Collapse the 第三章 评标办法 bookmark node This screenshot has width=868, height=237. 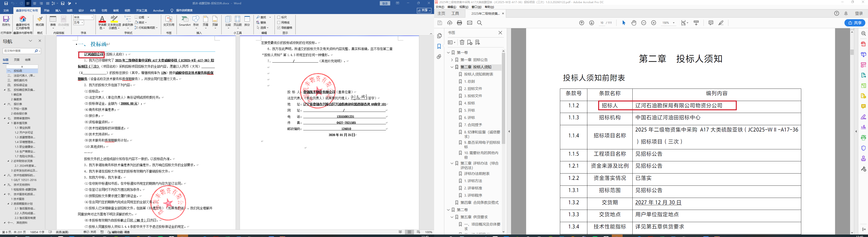pos(452,163)
